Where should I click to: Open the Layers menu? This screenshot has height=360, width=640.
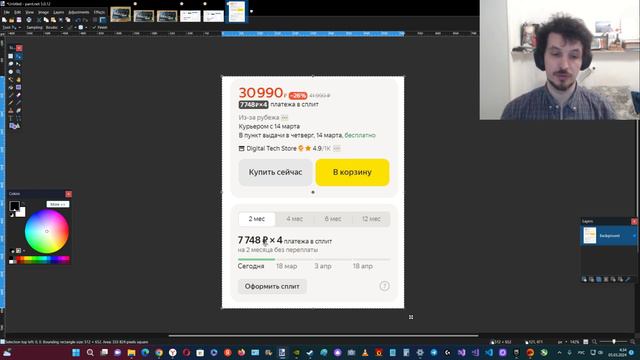tap(59, 12)
